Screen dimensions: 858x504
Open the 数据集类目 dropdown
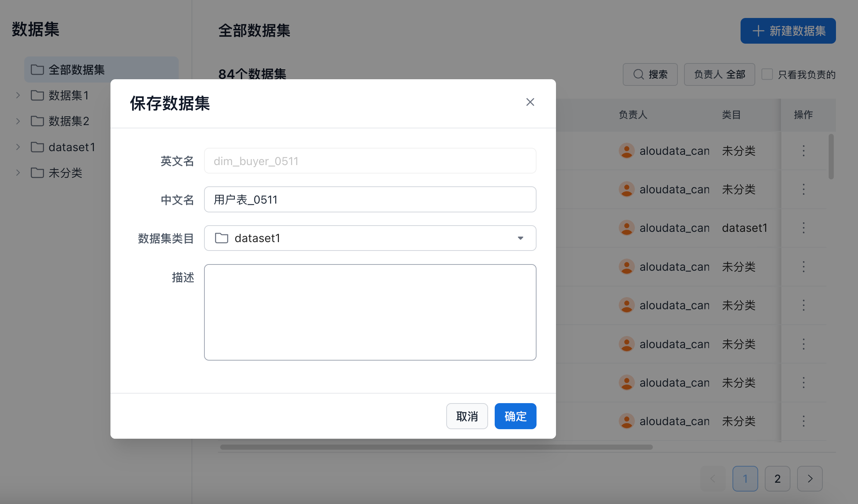(x=370, y=238)
